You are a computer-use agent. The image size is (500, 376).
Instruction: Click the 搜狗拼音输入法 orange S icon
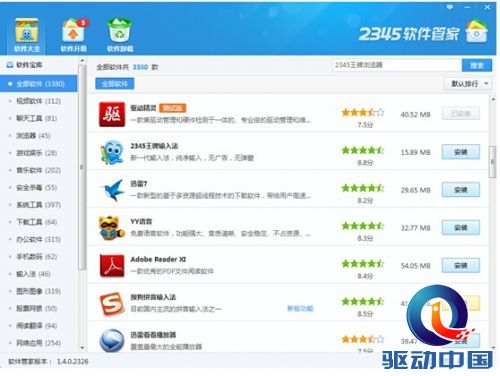click(112, 304)
